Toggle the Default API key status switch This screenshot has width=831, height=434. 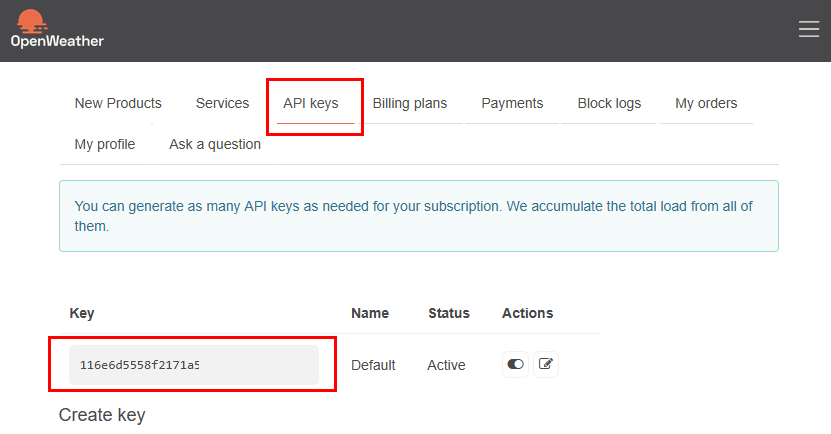tap(515, 365)
